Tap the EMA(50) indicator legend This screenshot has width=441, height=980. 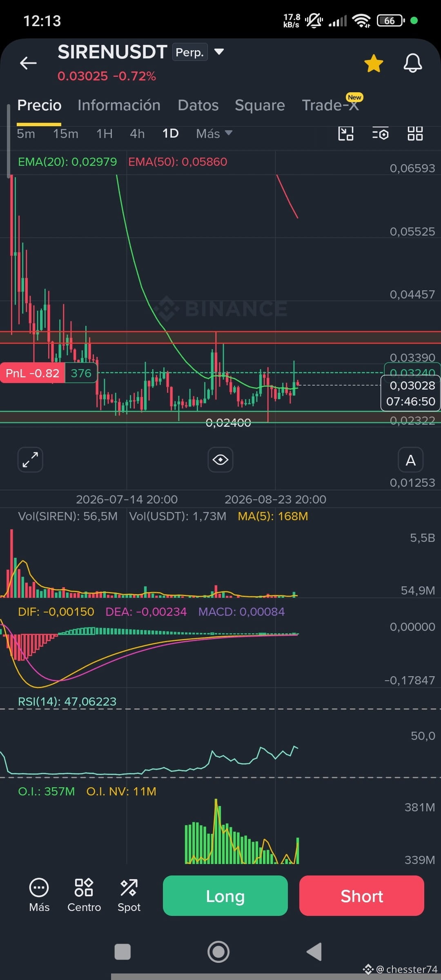tap(178, 162)
